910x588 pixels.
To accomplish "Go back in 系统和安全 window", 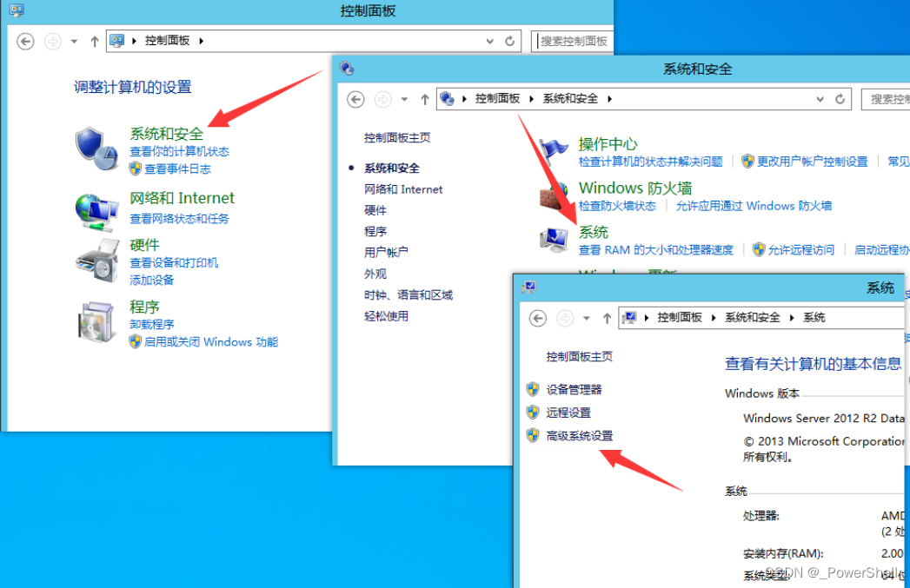I will click(355, 100).
